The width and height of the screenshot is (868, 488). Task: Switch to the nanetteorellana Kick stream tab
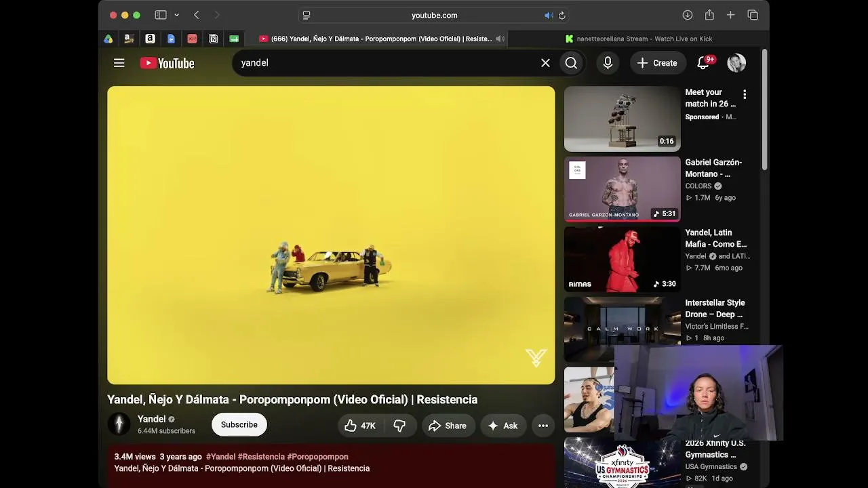(639, 39)
